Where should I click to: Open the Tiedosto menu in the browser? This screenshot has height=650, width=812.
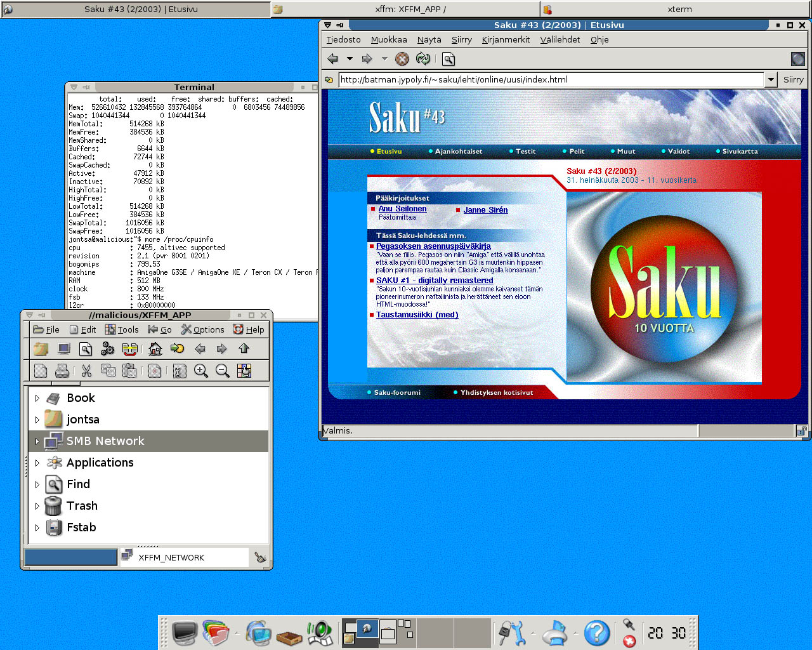[343, 39]
